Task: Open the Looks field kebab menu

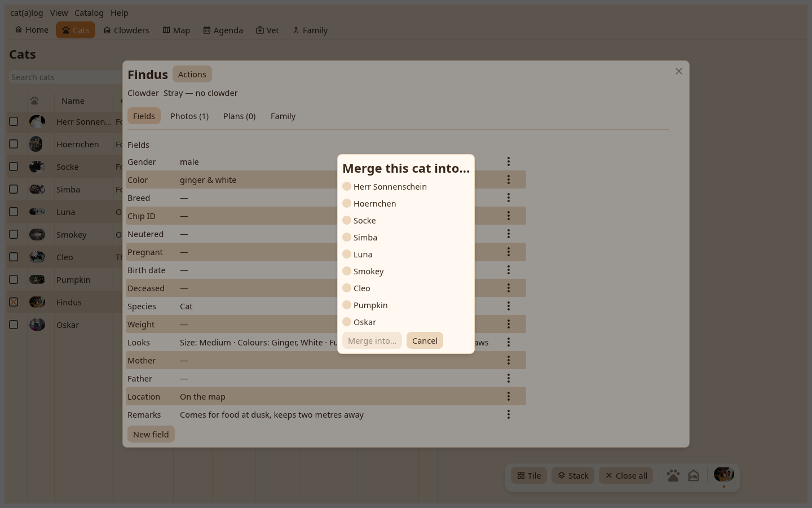Action: [x=508, y=342]
